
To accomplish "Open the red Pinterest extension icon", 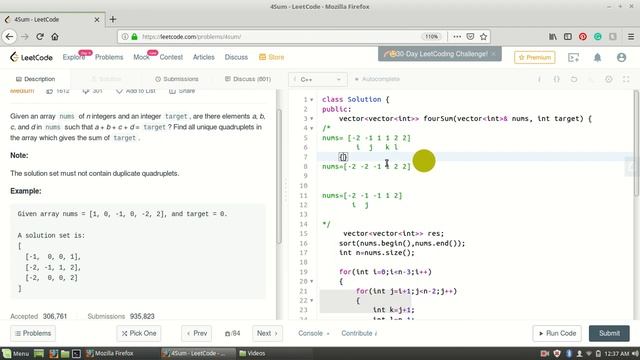I will pos(583,37).
